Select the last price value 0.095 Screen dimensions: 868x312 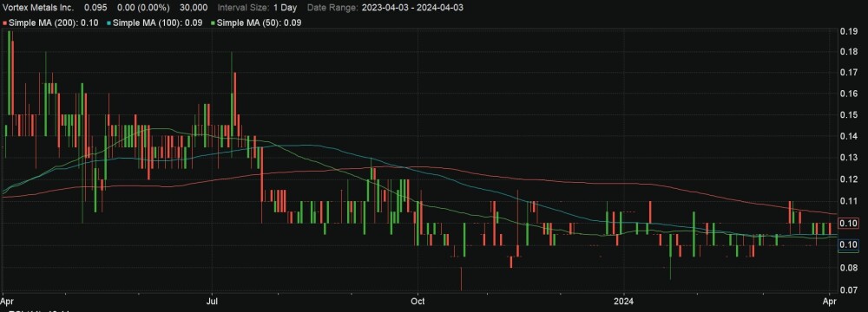point(95,8)
